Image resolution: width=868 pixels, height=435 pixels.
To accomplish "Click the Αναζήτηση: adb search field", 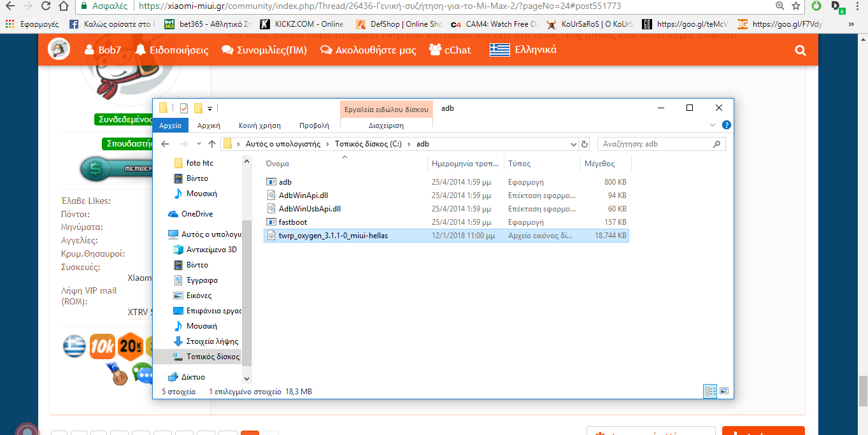I will (x=656, y=144).
